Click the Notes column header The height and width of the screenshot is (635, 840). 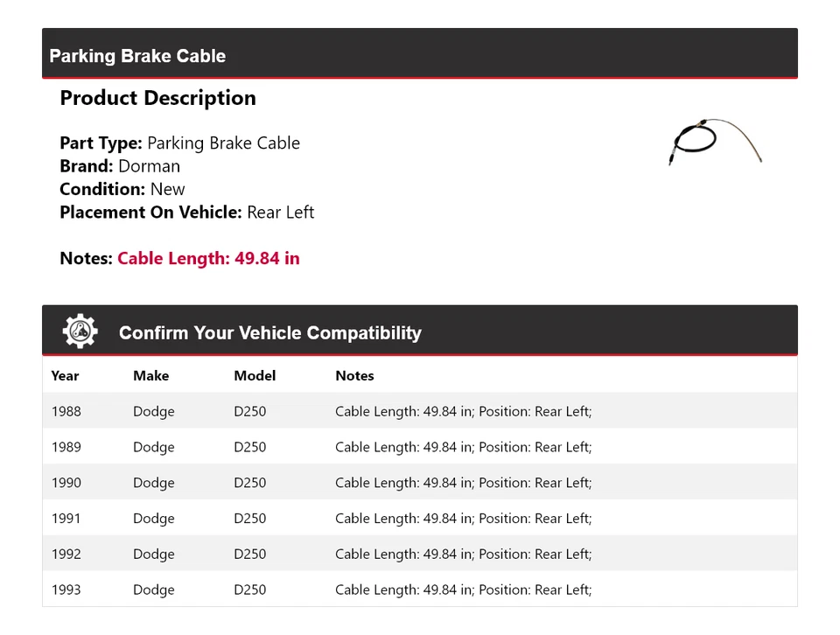[x=354, y=375]
